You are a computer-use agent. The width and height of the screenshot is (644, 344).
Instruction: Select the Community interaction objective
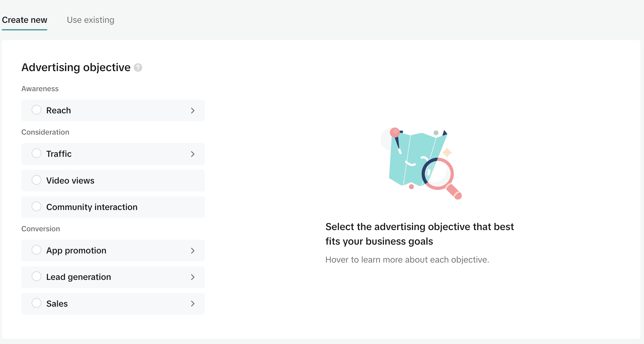(36, 206)
